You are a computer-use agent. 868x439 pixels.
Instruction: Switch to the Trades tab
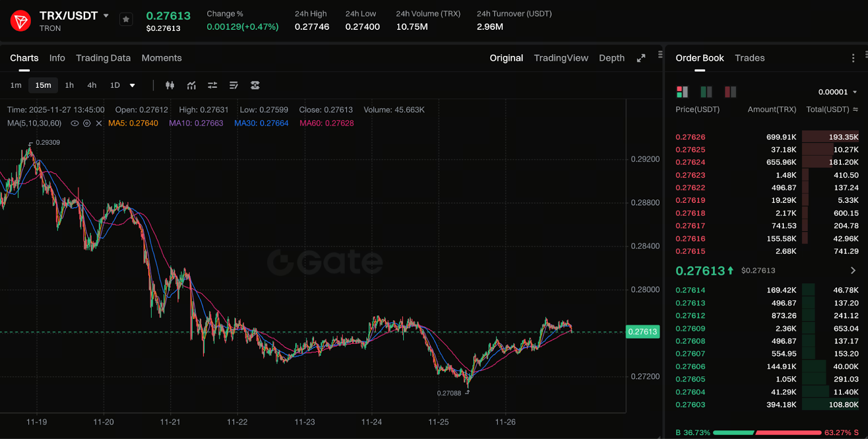(750, 58)
